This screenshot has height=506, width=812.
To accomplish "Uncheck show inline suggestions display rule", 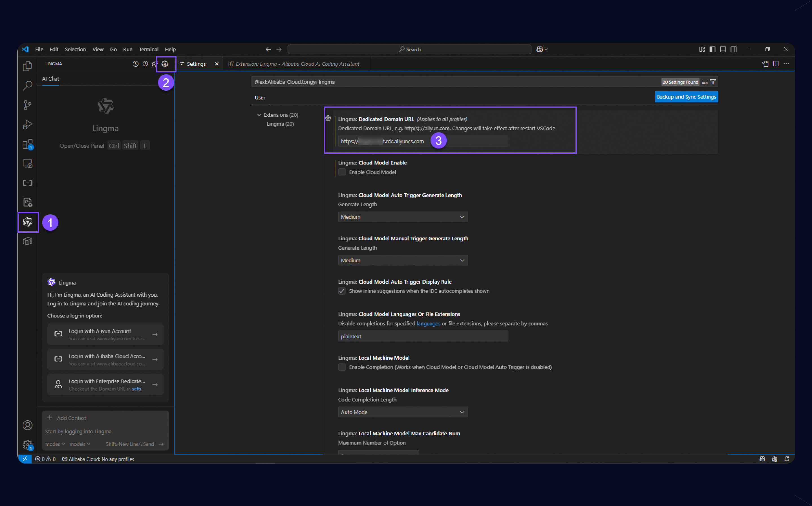I will click(342, 291).
